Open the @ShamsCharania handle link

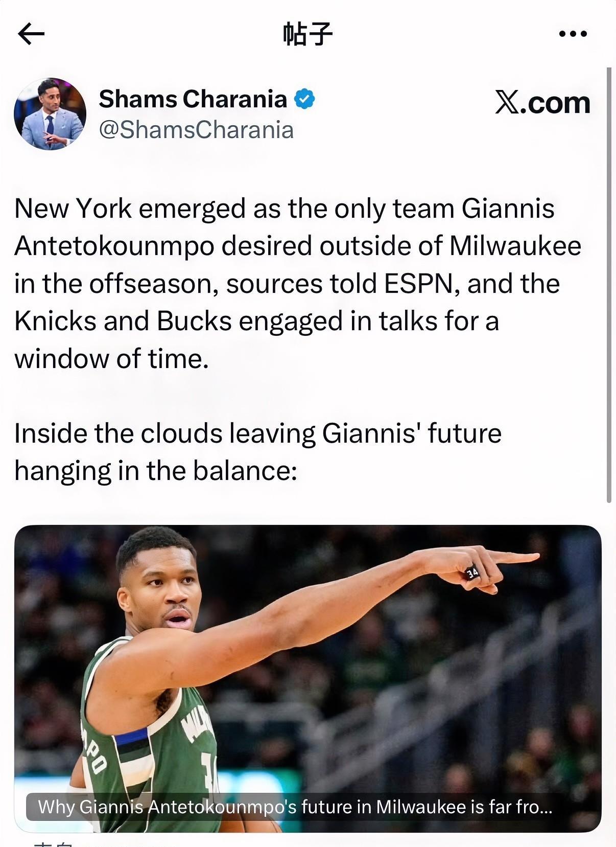click(x=196, y=130)
